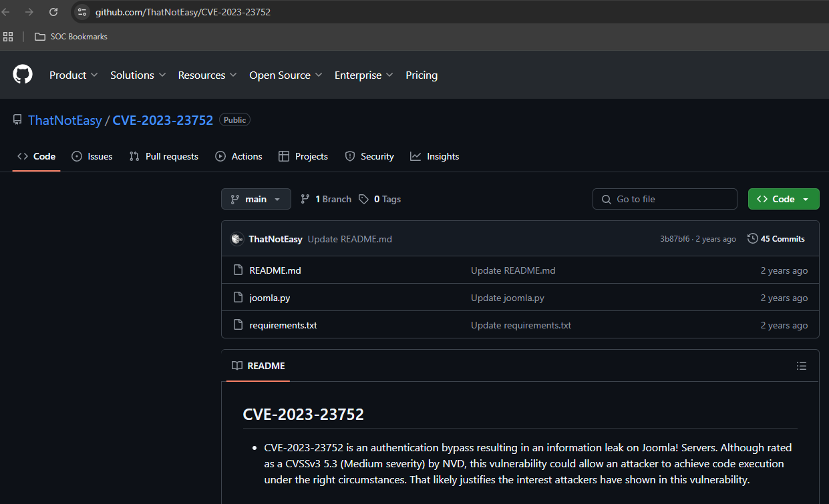Click the GitHub Octocat logo
The height and width of the screenshot is (504, 829).
pos(23,75)
